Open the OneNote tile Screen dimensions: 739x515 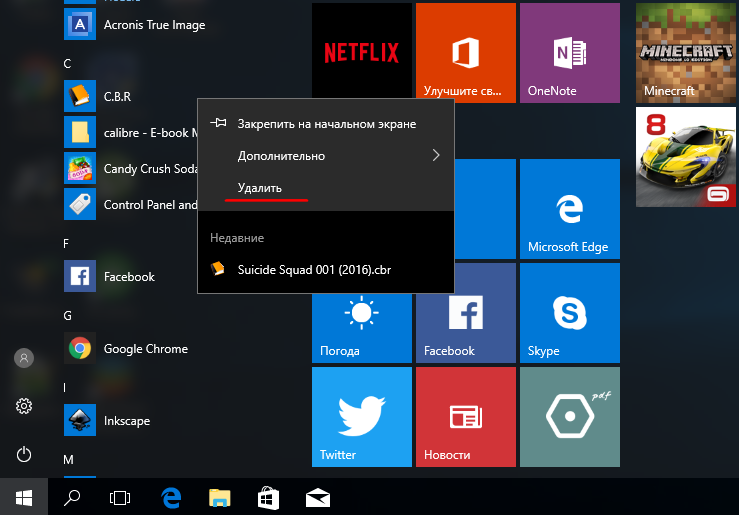570,53
